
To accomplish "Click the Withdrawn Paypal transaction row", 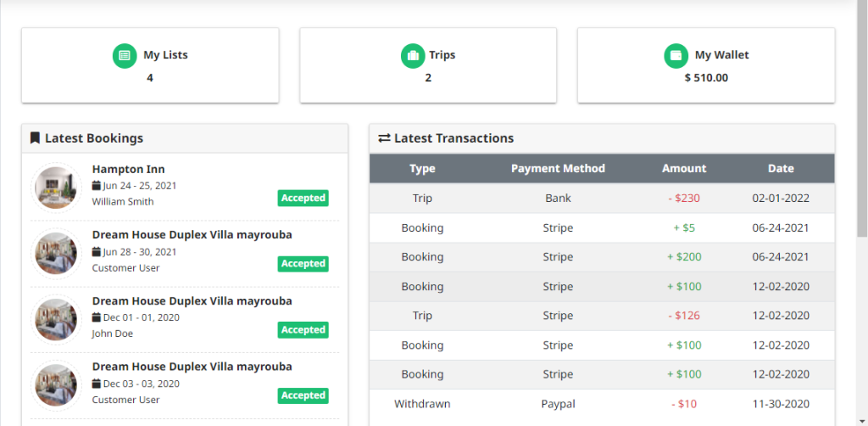I will 602,404.
